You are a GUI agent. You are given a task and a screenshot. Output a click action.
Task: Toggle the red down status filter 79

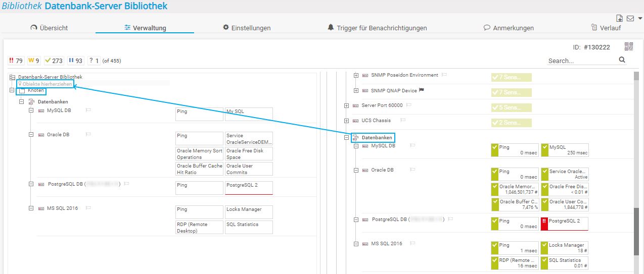tap(16, 61)
